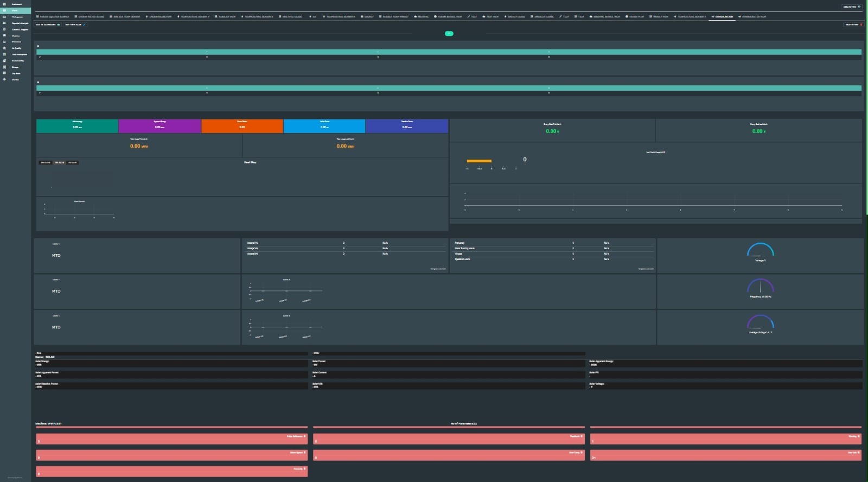The image size is (868, 482).
Task: Click the Actions & Triggers gear icon
Action: click(x=4, y=29)
